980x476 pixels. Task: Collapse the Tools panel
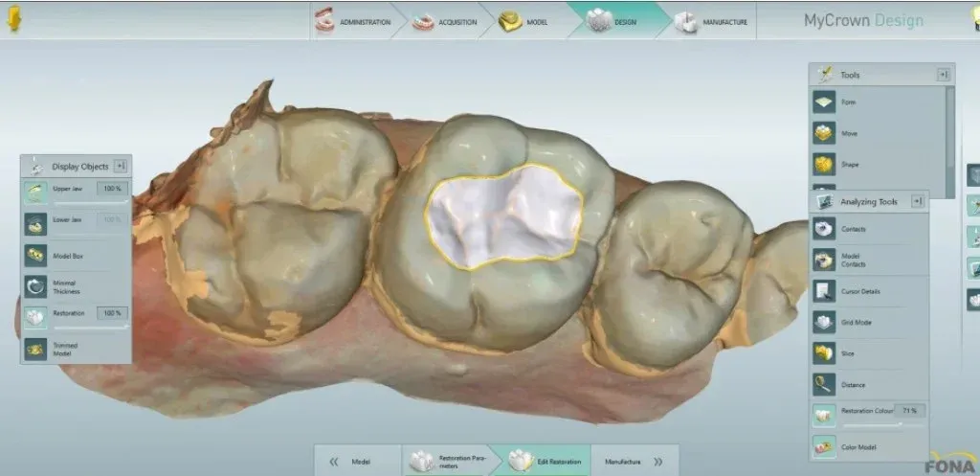point(943,75)
